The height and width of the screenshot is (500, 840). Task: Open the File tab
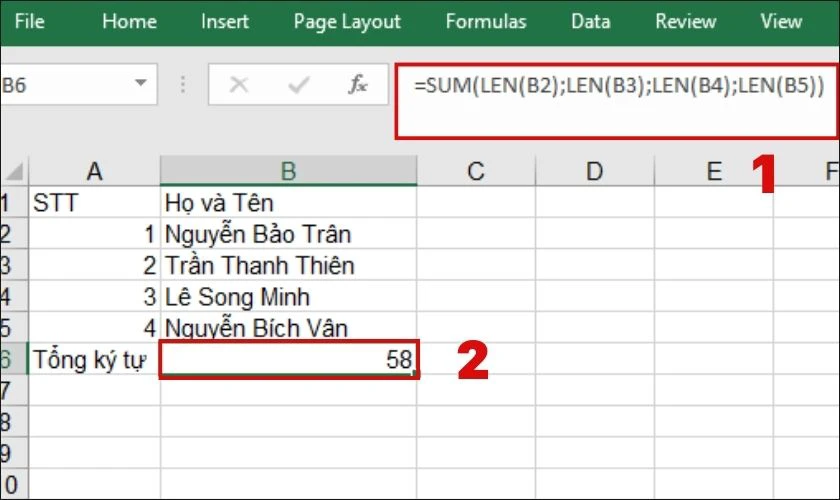click(x=29, y=21)
